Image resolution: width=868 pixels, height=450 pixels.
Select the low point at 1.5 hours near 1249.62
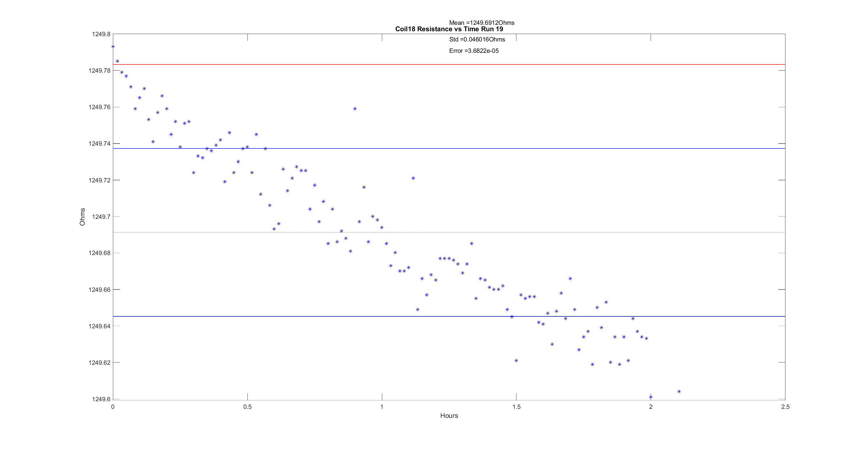pos(516,361)
